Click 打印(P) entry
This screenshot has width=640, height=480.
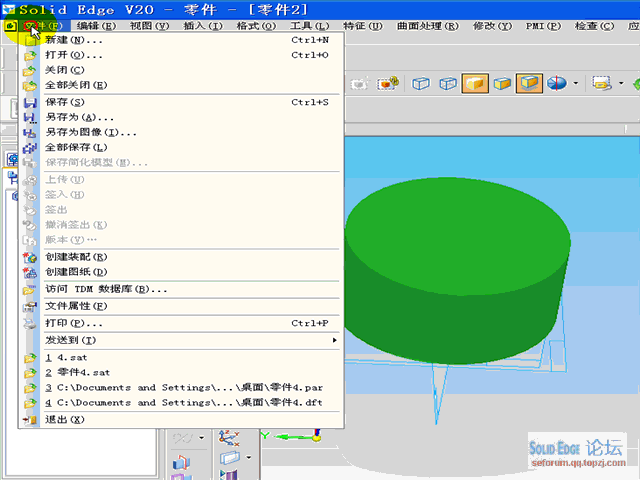[182, 323]
